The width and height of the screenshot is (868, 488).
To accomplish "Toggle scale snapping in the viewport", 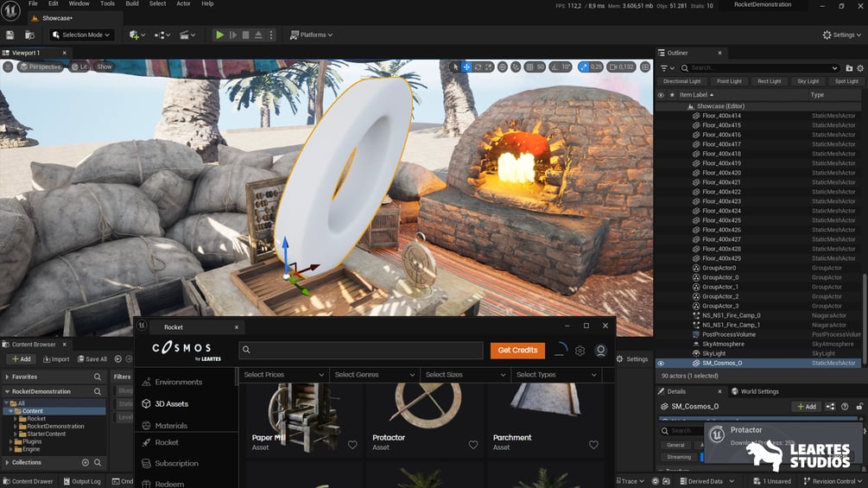I will click(x=584, y=67).
